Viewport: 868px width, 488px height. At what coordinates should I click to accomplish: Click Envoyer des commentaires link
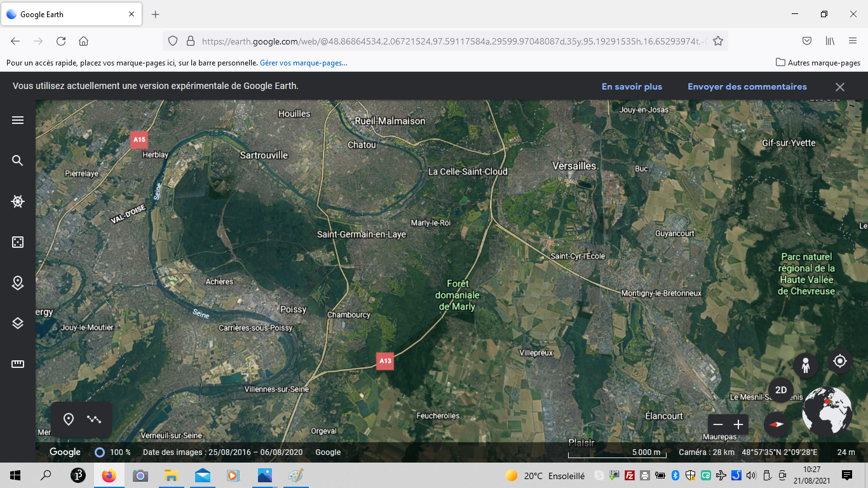747,87
